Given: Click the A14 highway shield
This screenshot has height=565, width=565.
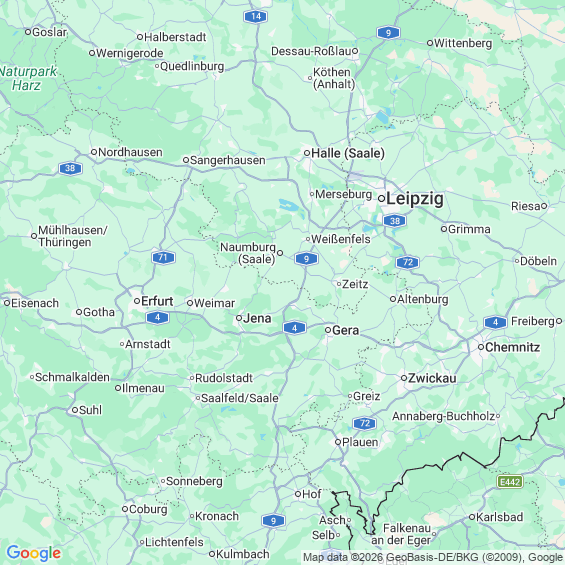Looking at the screenshot, I should [255, 16].
